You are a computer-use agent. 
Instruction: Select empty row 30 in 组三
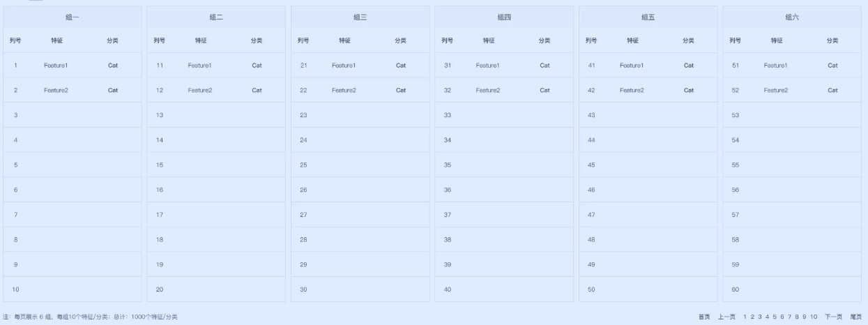tap(360, 289)
